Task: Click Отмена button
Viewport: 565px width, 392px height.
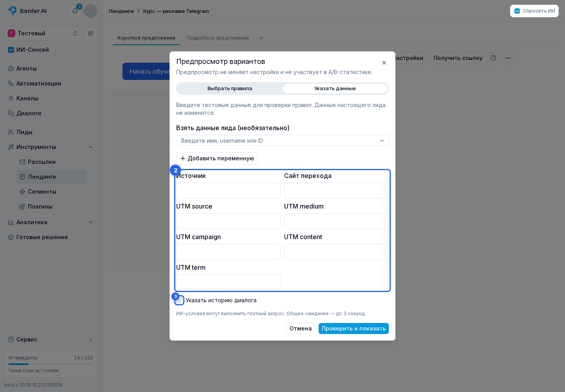Action: point(301,328)
